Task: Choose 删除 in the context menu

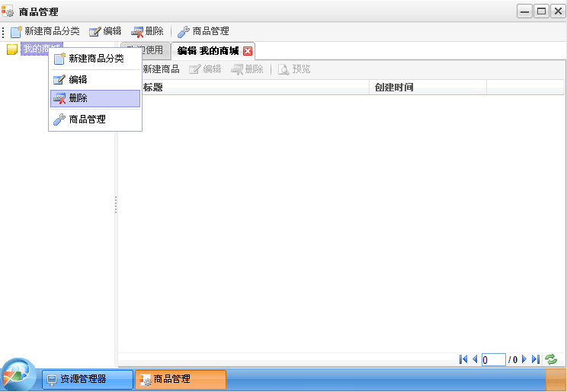Action: [95, 98]
